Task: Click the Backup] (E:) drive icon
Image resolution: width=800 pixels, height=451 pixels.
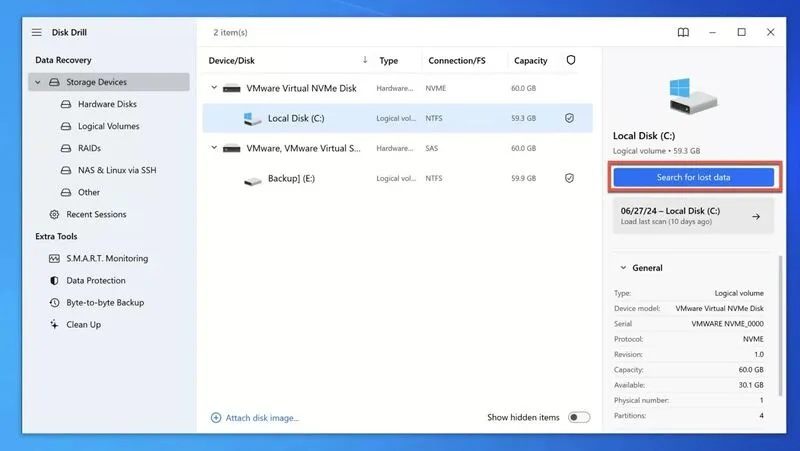Action: pyautogui.click(x=253, y=181)
